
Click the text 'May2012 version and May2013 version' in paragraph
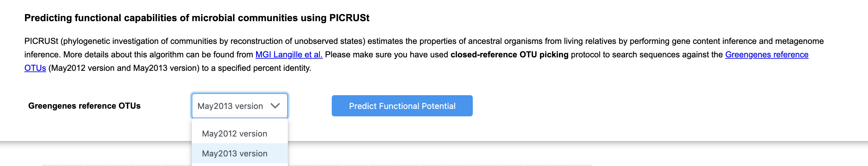[x=124, y=68]
